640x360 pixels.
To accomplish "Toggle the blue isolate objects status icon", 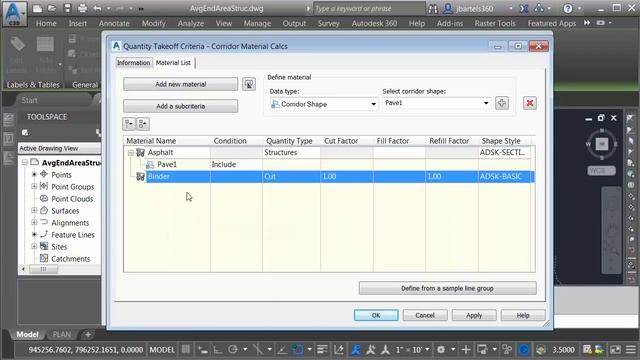I will [524, 349].
